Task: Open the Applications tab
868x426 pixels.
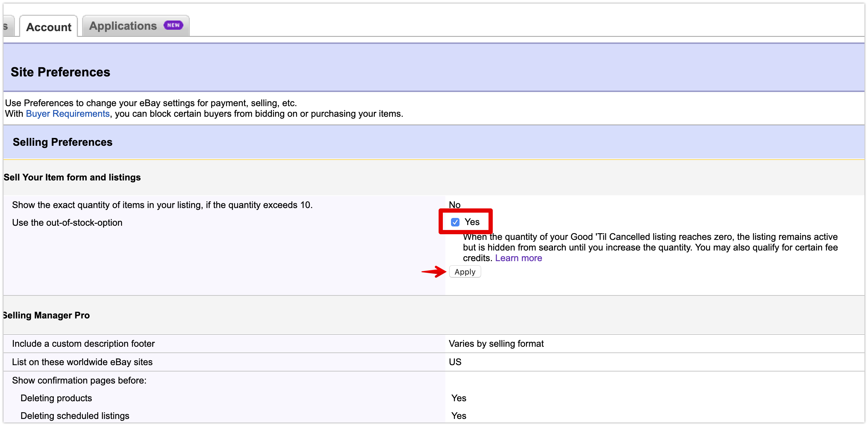Action: coord(136,26)
